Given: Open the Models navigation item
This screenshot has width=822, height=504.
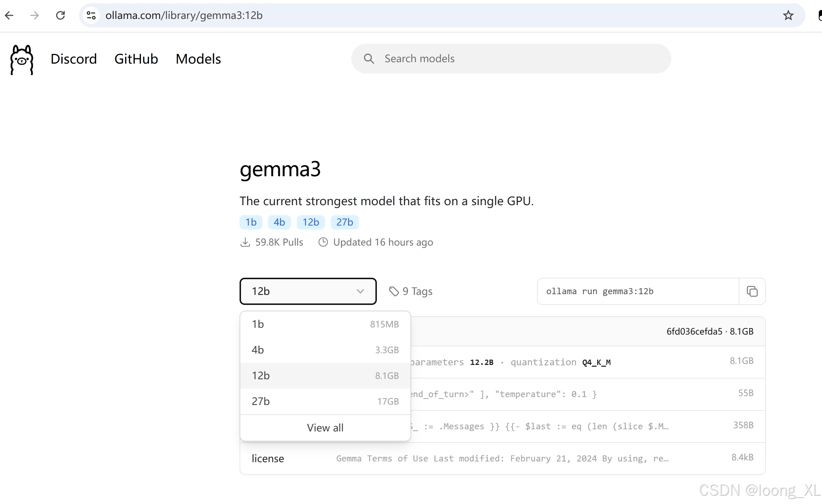Looking at the screenshot, I should pos(198,59).
